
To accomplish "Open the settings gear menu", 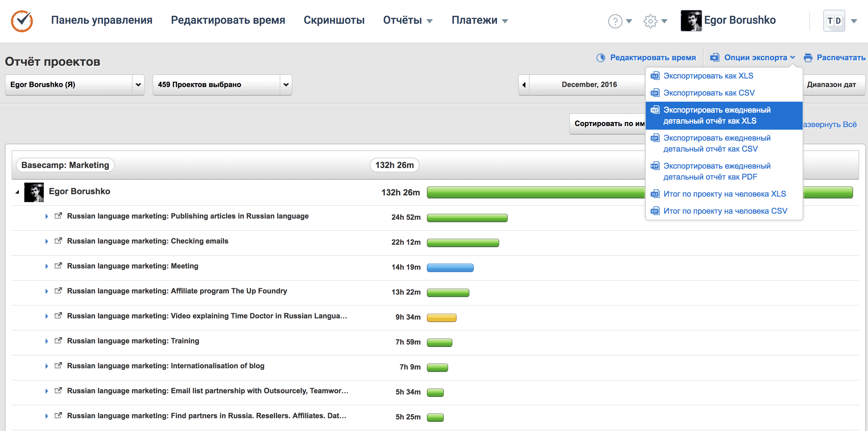I will tap(650, 21).
